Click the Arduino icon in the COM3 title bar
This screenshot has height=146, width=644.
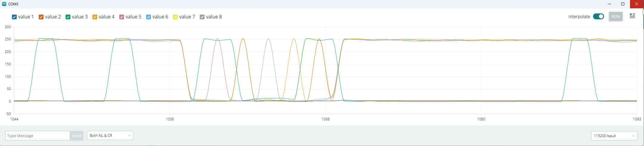click(4, 4)
